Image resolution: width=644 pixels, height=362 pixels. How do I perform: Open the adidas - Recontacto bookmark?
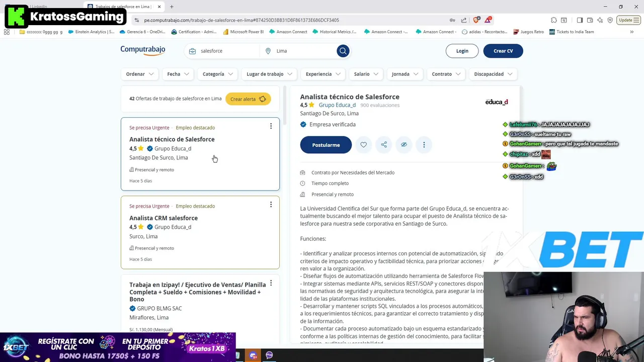click(x=484, y=32)
